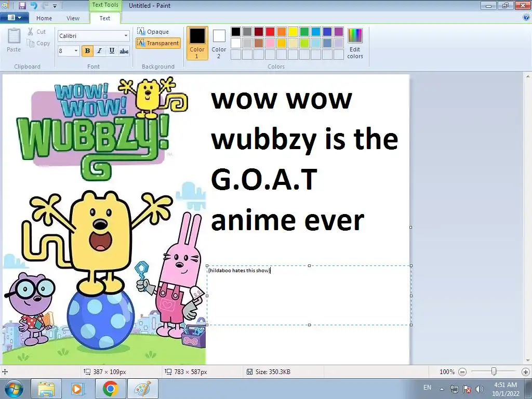Toggle Underline formatting

pos(112,51)
